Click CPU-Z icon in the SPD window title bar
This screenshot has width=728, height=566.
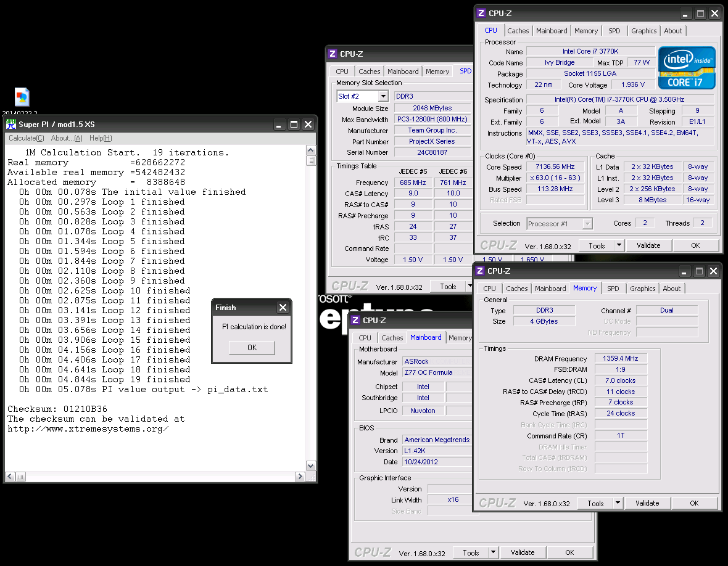click(x=333, y=54)
